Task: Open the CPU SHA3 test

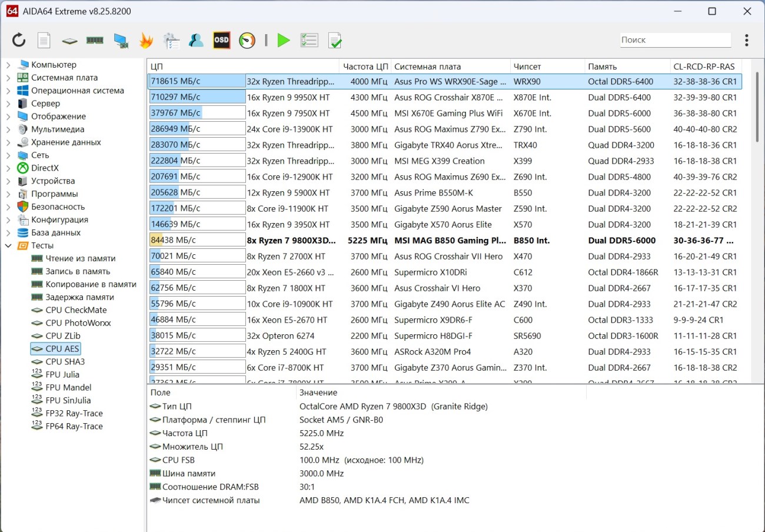Action: (65, 362)
